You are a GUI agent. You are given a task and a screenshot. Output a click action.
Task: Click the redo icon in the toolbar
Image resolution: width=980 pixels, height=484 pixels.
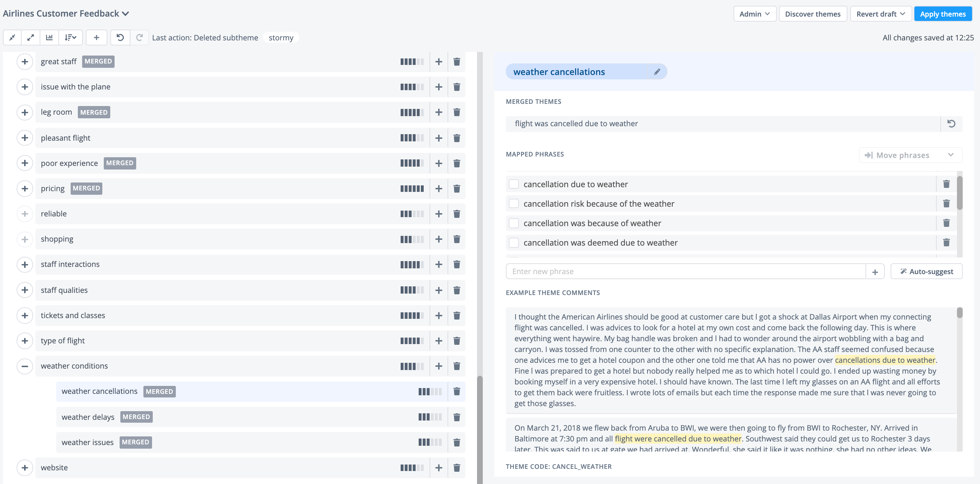(x=140, y=37)
